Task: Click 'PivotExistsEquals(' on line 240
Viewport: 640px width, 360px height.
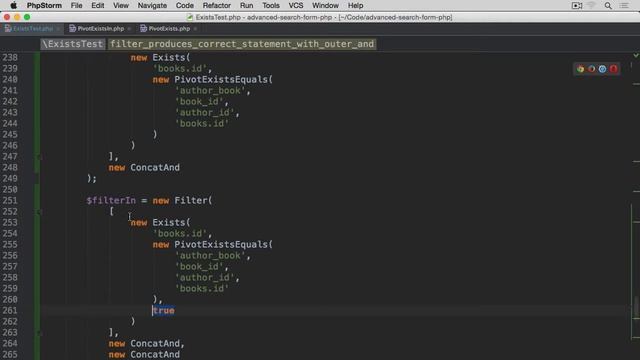Action: pos(224,80)
